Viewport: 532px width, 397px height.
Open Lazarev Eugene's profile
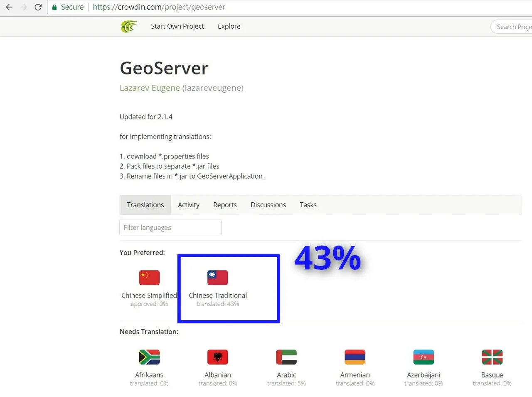tap(150, 88)
